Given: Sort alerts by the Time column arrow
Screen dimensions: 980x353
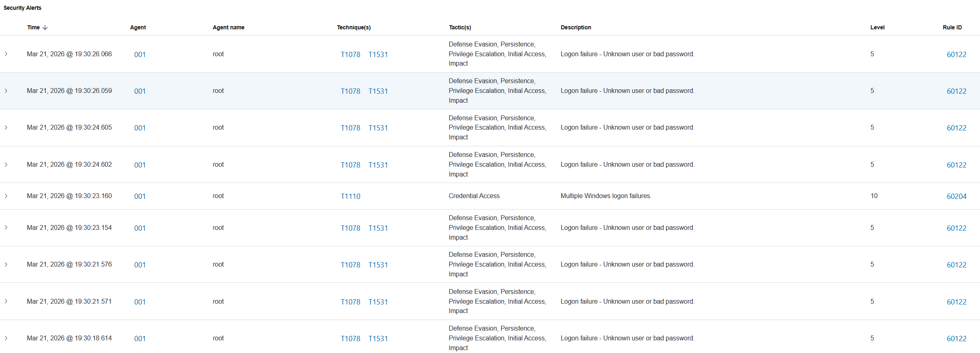Looking at the screenshot, I should point(45,28).
